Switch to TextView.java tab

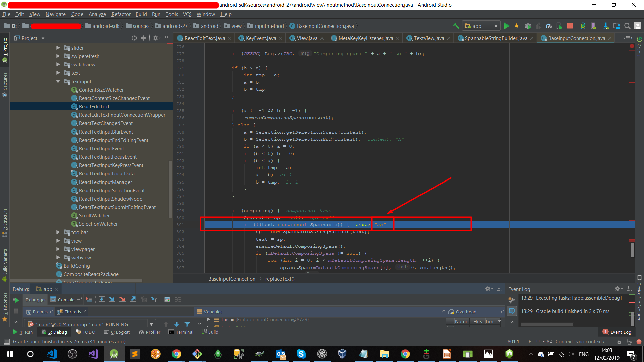tap(429, 38)
